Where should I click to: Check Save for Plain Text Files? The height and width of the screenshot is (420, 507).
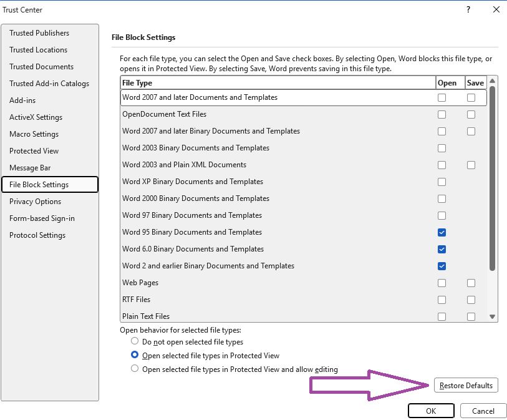click(x=471, y=316)
